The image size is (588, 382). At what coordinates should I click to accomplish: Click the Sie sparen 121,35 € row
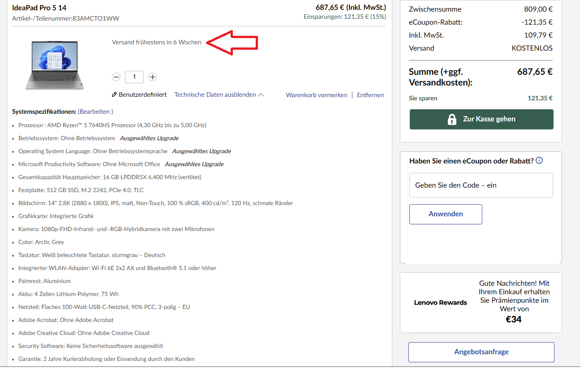pyautogui.click(x=481, y=99)
